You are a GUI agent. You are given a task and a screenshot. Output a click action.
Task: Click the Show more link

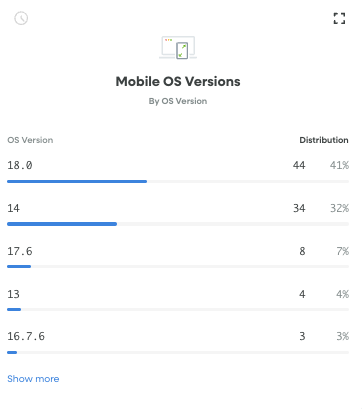point(33,379)
